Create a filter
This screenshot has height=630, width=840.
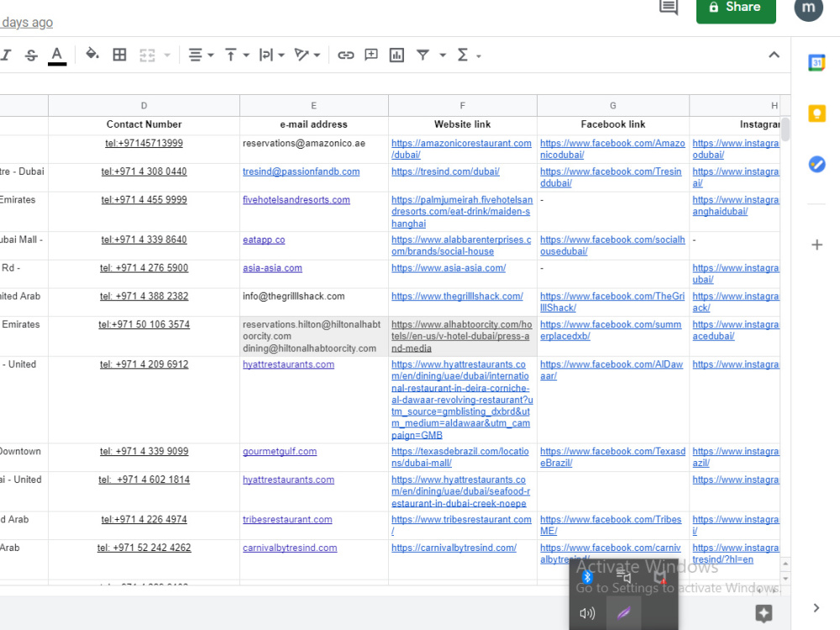423,55
